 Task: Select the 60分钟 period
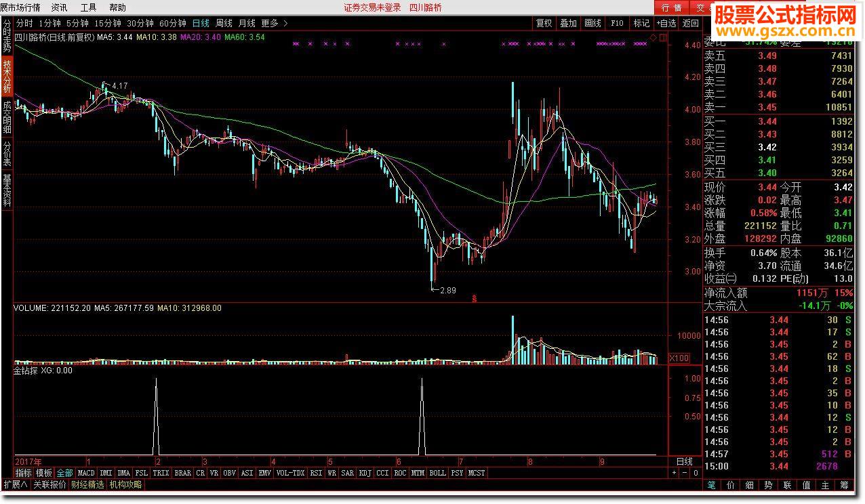pos(173,23)
